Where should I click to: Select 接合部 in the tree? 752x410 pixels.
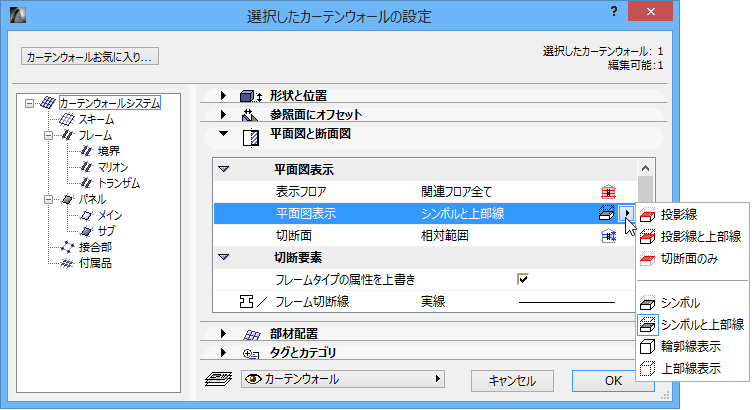(95, 247)
